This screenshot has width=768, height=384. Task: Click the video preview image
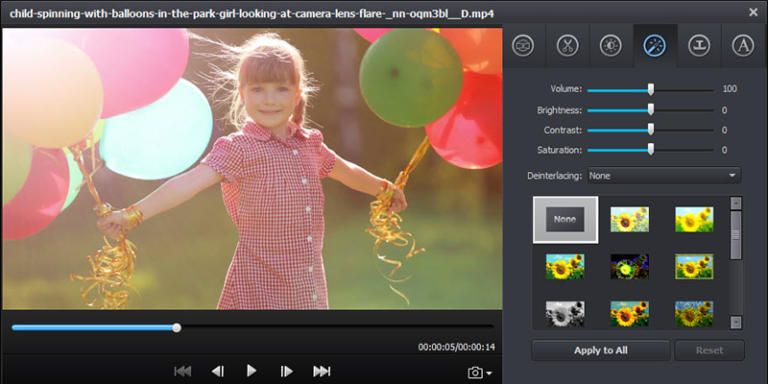(252, 168)
